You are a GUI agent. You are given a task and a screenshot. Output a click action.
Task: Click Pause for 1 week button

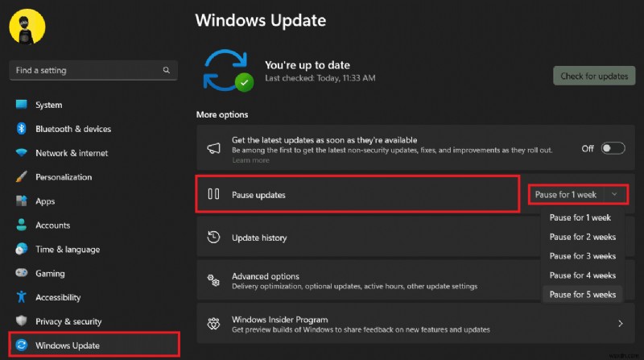[x=566, y=195]
